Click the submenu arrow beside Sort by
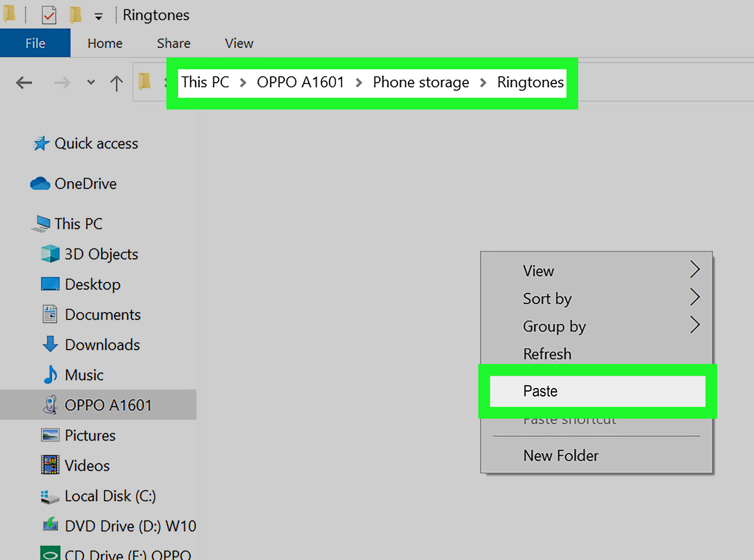The height and width of the screenshot is (560, 754). coord(695,297)
